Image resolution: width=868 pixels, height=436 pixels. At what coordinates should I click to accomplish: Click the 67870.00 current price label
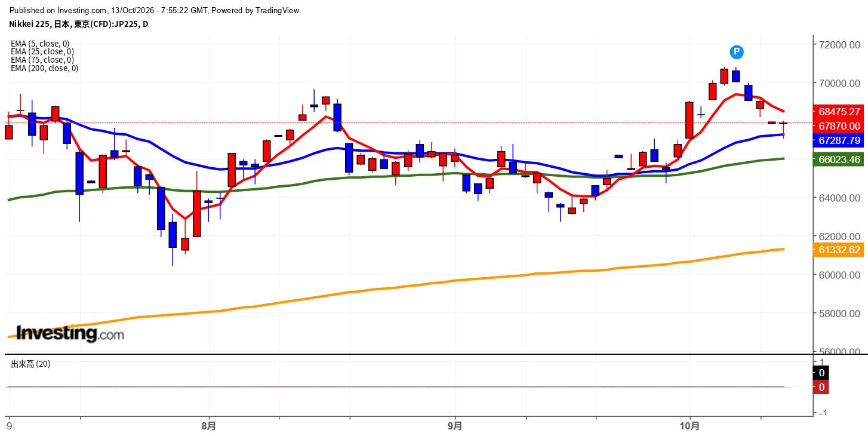[839, 126]
